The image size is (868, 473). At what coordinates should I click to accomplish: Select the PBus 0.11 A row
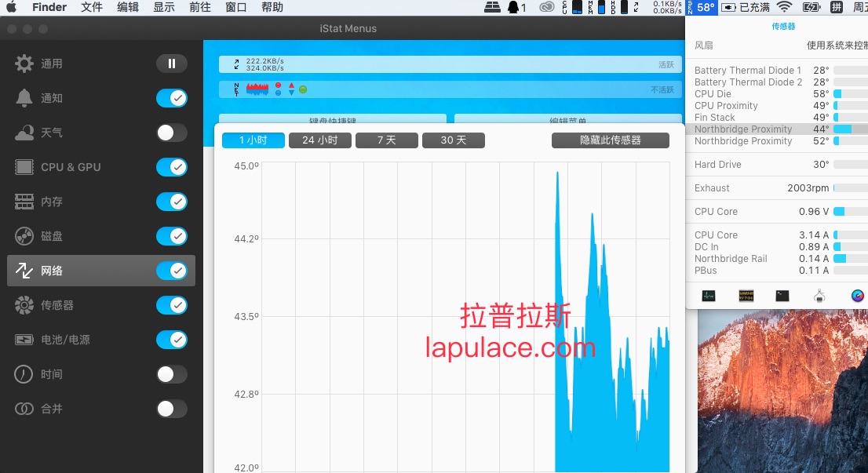coord(777,271)
